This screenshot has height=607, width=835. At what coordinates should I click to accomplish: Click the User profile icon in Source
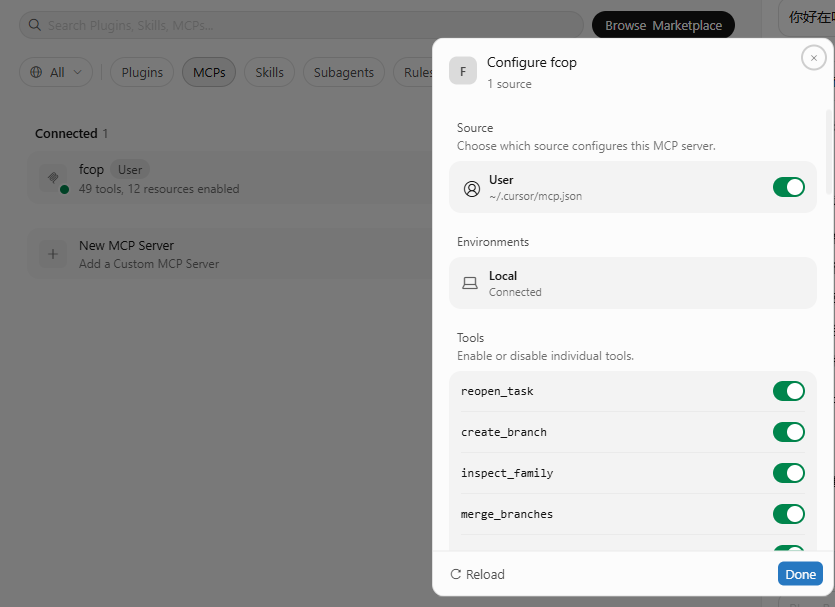[472, 188]
